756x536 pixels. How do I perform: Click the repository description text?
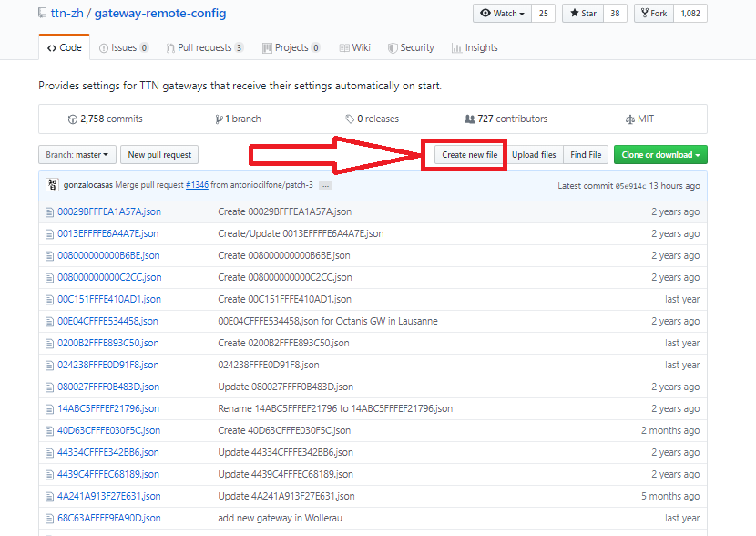(240, 86)
